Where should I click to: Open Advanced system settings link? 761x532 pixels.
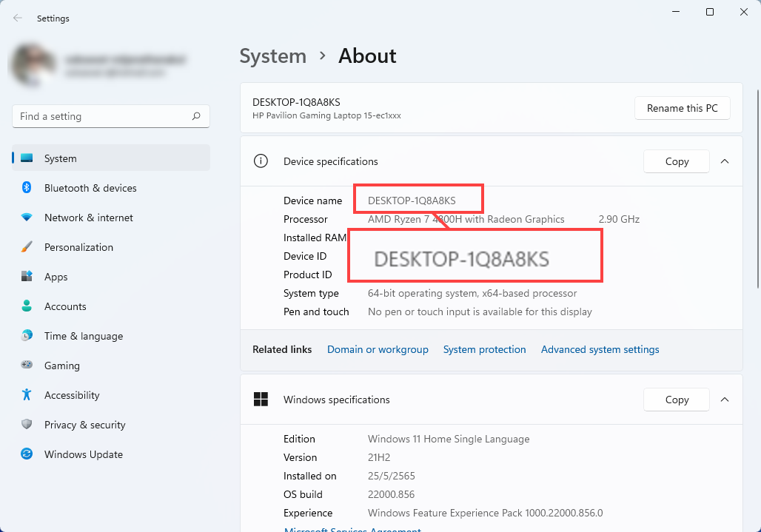[600, 349]
